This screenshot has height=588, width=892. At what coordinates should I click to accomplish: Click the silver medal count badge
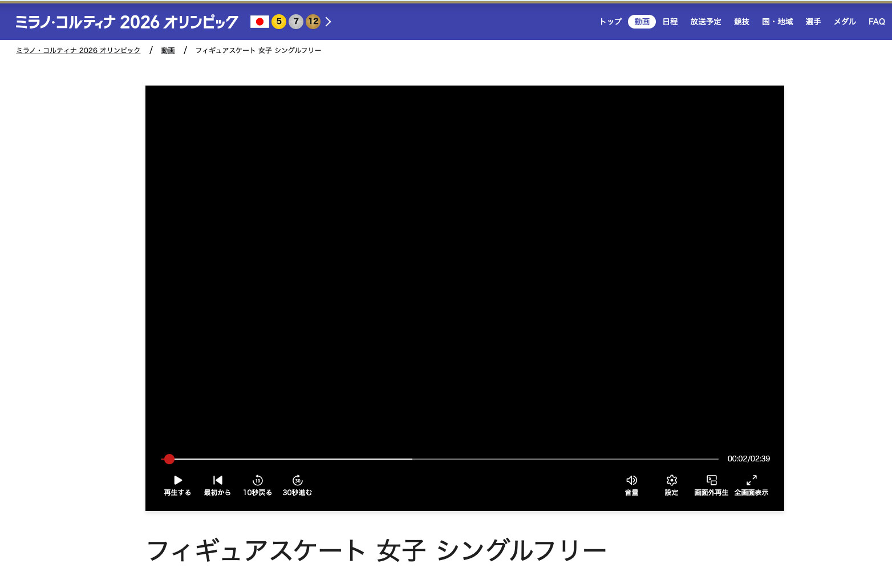click(x=296, y=22)
